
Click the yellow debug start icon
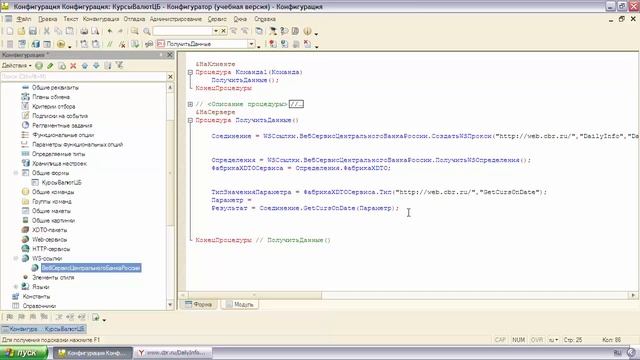coord(61,44)
